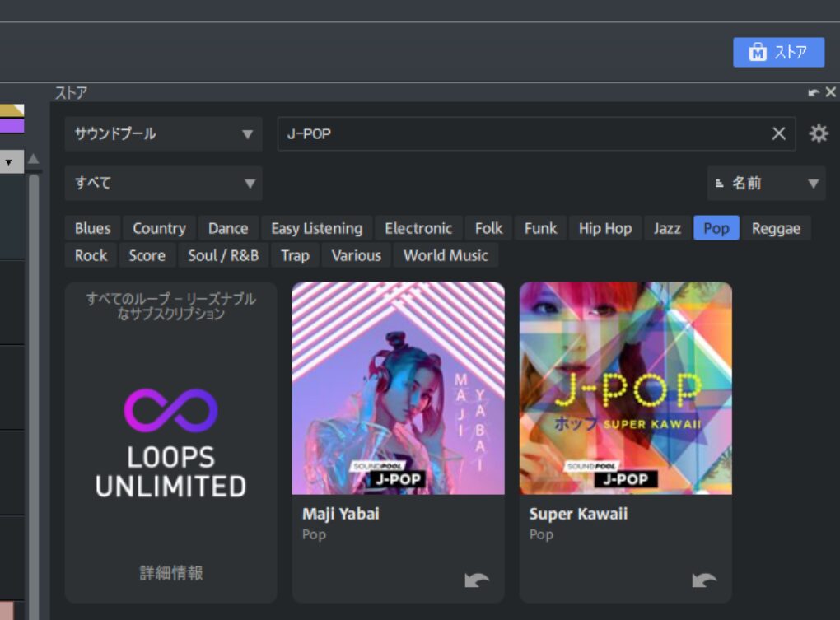Click the arrow icon on Maji Yabai card
Screen dimensions: 840x620
pos(477,580)
